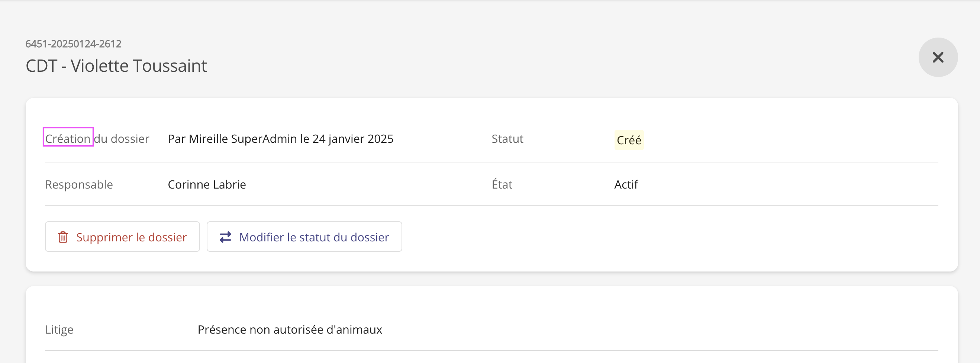Click the words 'du dossier' in the creation label

tap(122, 138)
